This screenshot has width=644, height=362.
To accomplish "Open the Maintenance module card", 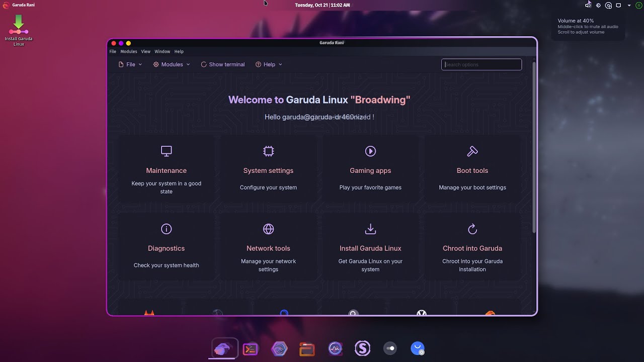I will point(167,169).
